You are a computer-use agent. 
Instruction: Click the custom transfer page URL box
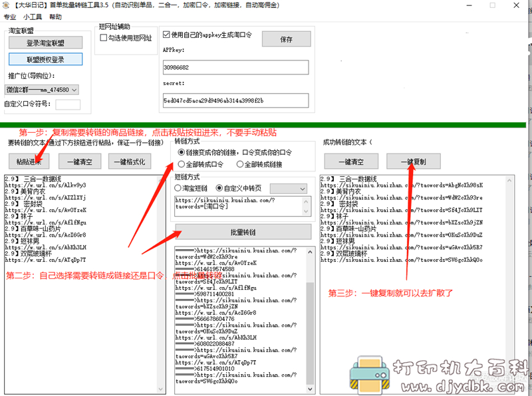[239, 206]
